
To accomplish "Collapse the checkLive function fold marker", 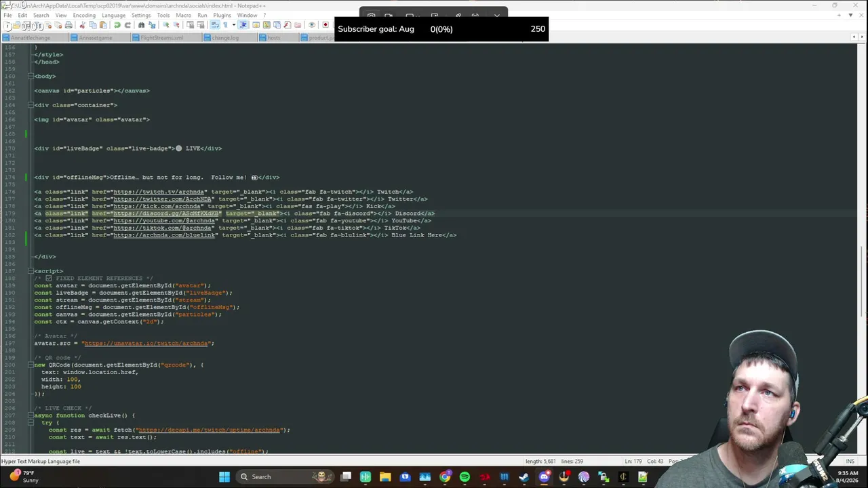I will 29,415.
